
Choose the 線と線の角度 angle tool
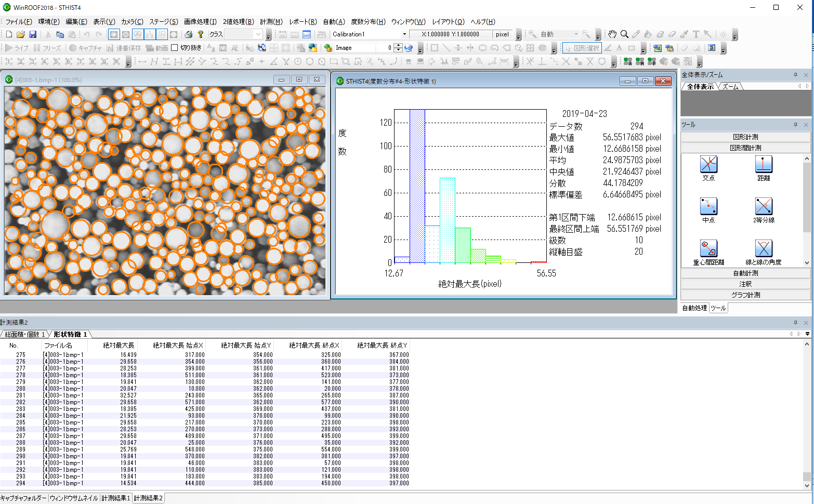764,252
